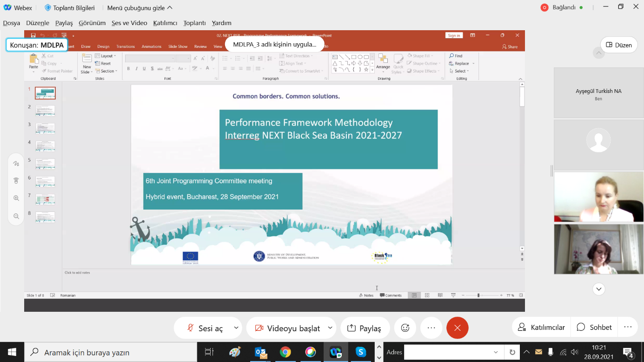Unmute microphone with Sesi aç
The image size is (644, 362).
click(x=205, y=328)
